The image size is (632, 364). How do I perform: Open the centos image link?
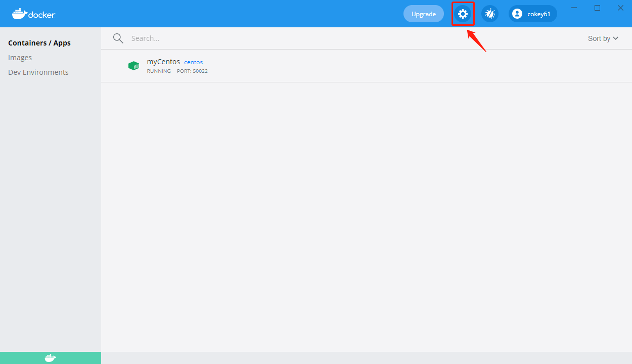tap(193, 62)
